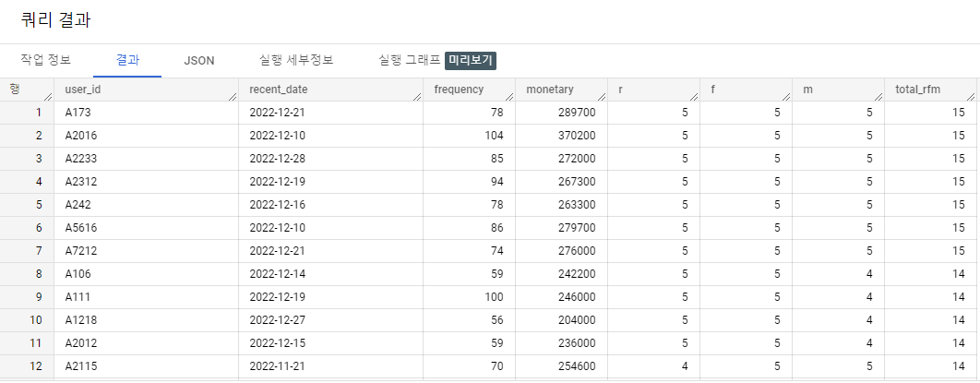Click the monetary value 236000

561,343
